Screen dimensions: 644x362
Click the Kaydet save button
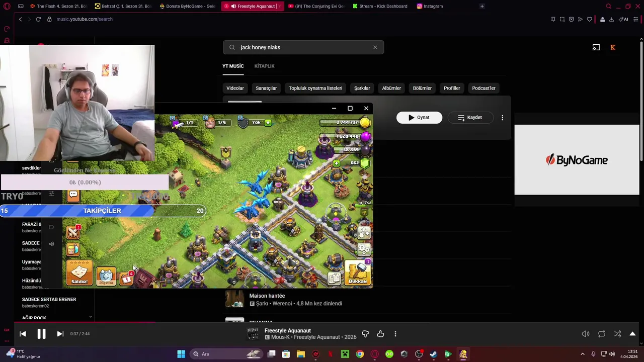pyautogui.click(x=470, y=118)
